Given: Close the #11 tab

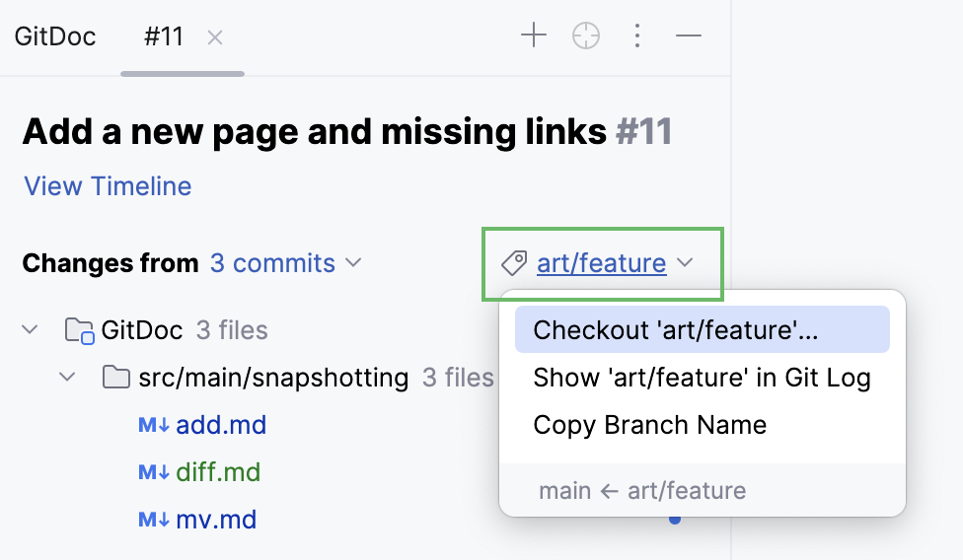Looking at the screenshot, I should tap(215, 38).
